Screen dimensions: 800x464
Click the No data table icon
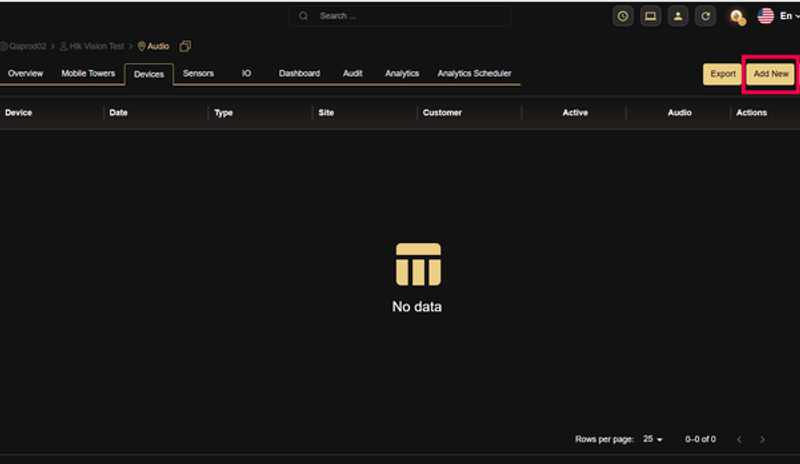[418, 264]
